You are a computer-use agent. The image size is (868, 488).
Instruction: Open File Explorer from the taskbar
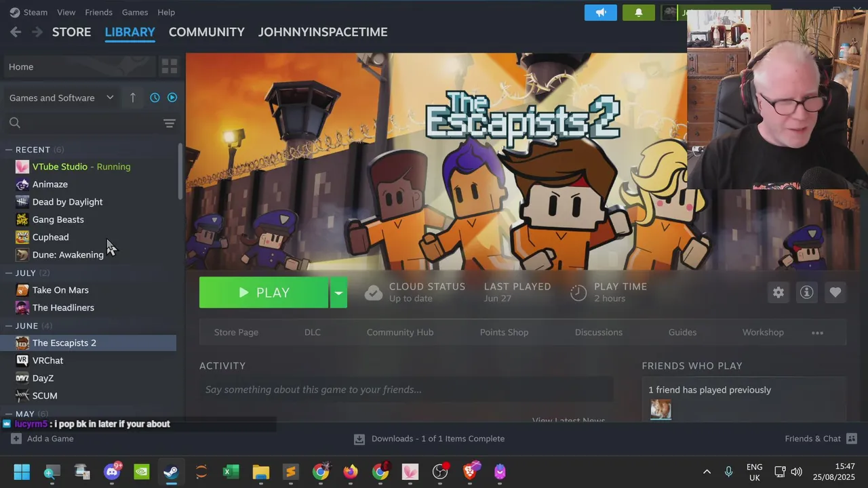coord(261,472)
